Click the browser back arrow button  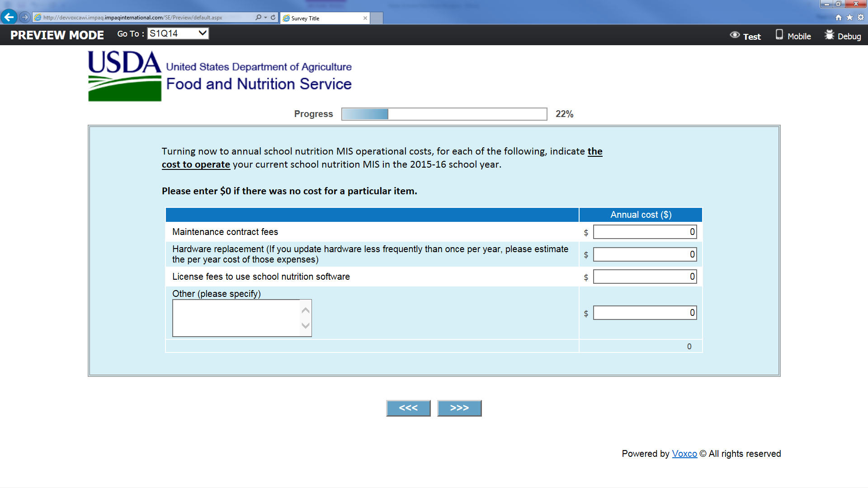(9, 17)
